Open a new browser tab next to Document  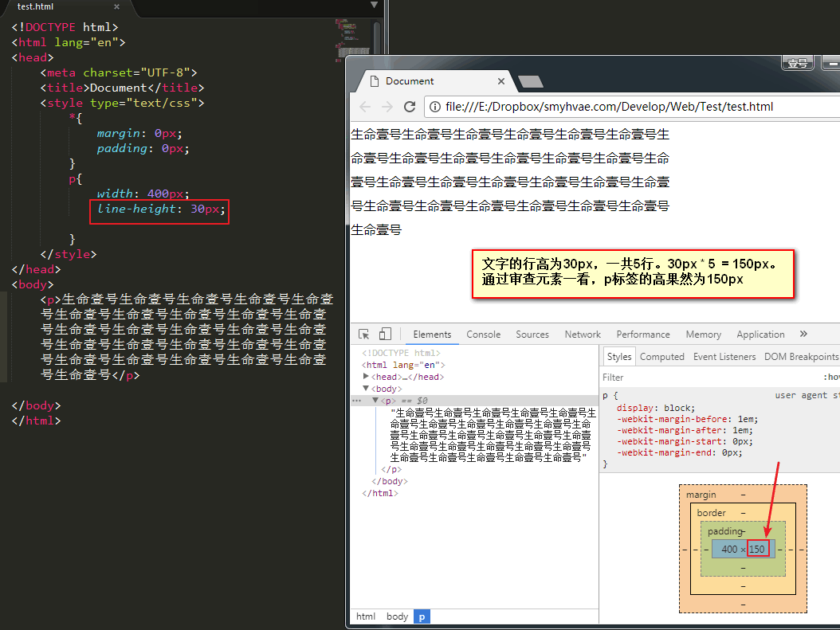[x=530, y=80]
